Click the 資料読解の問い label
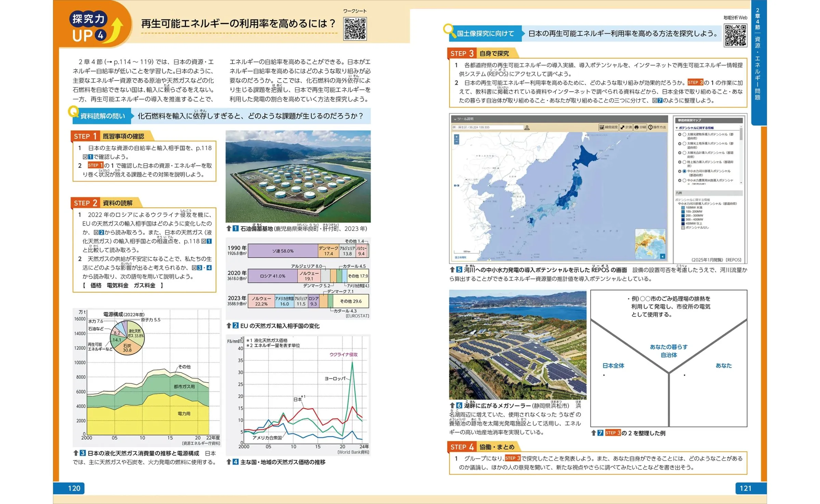Screen dimensions: 820x504 102,116
